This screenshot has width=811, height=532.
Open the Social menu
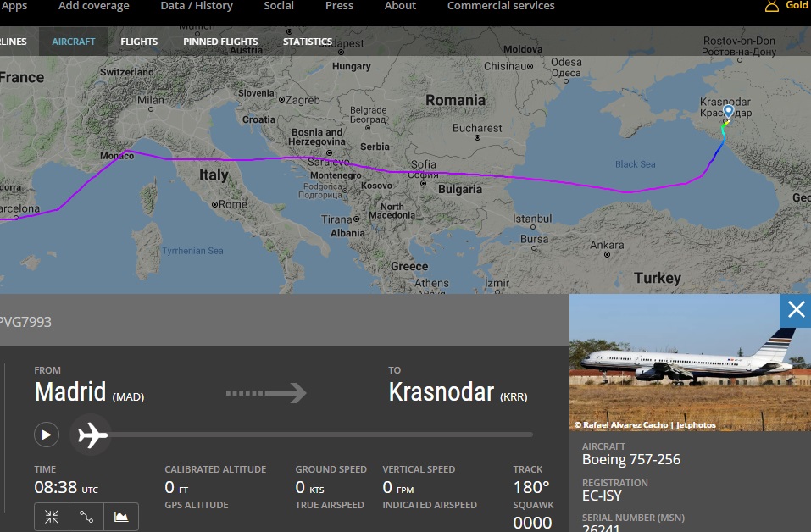[279, 6]
